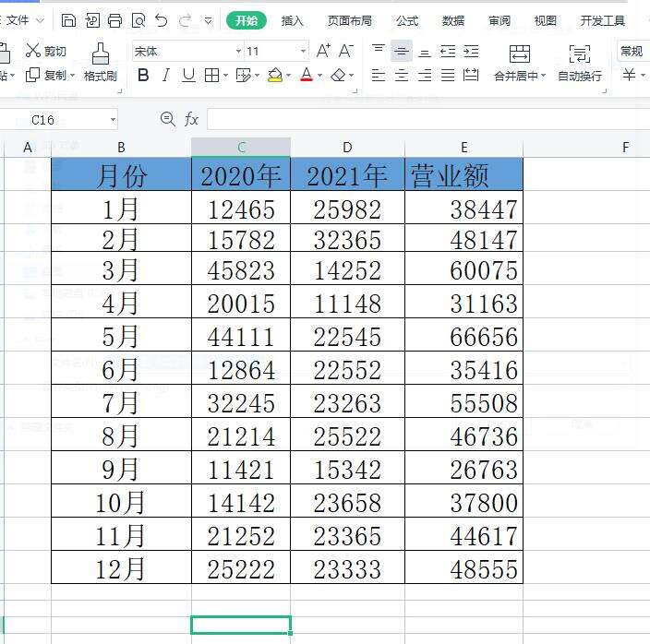Apply yellow fill color

point(275,76)
